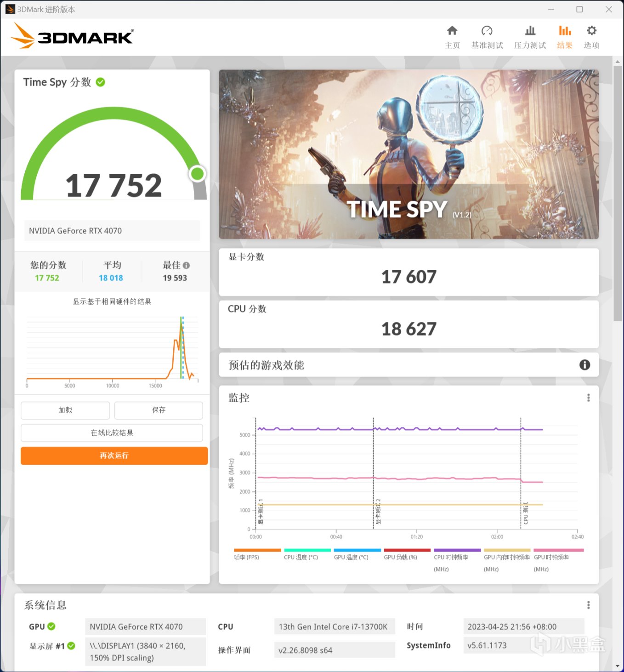Image resolution: width=624 pixels, height=672 pixels.
Task: Go to the 主页 home icon
Action: 452,31
